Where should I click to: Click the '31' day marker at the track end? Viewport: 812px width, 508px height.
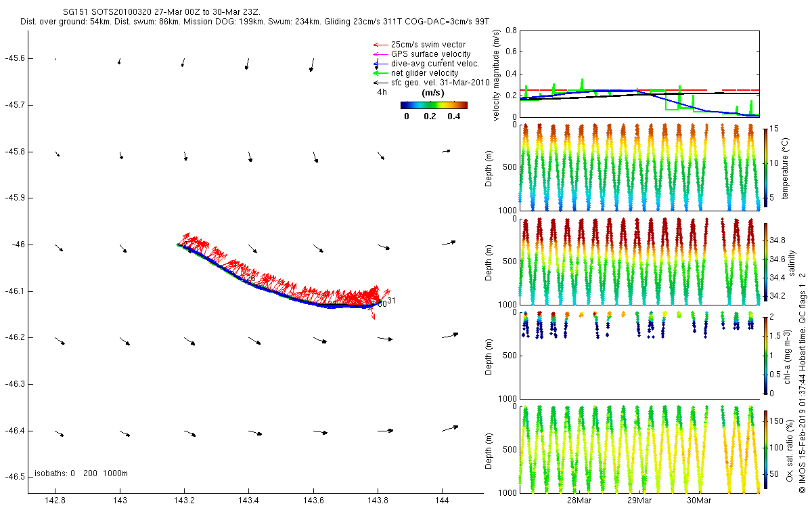coord(391,301)
